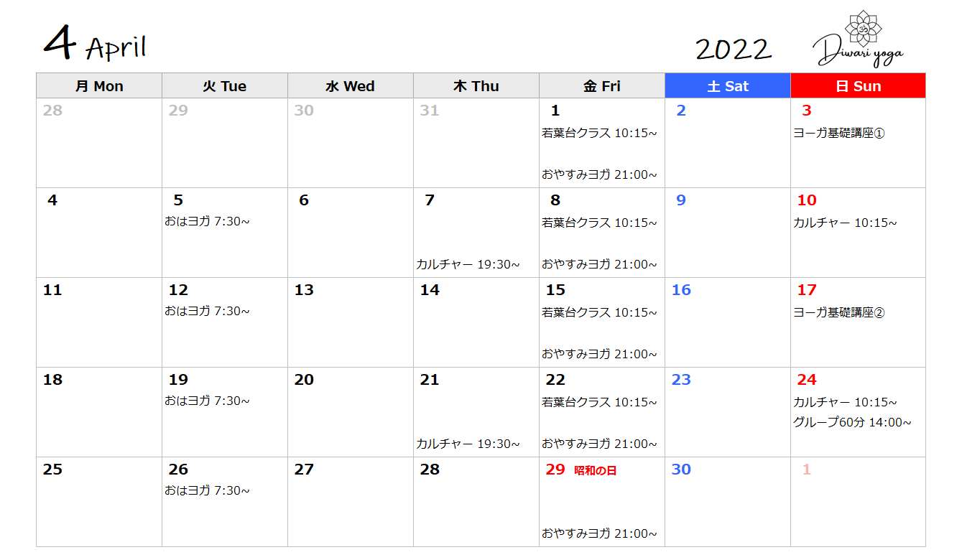
Task: Click the Diwari yoga lotus logo
Action: (859, 40)
